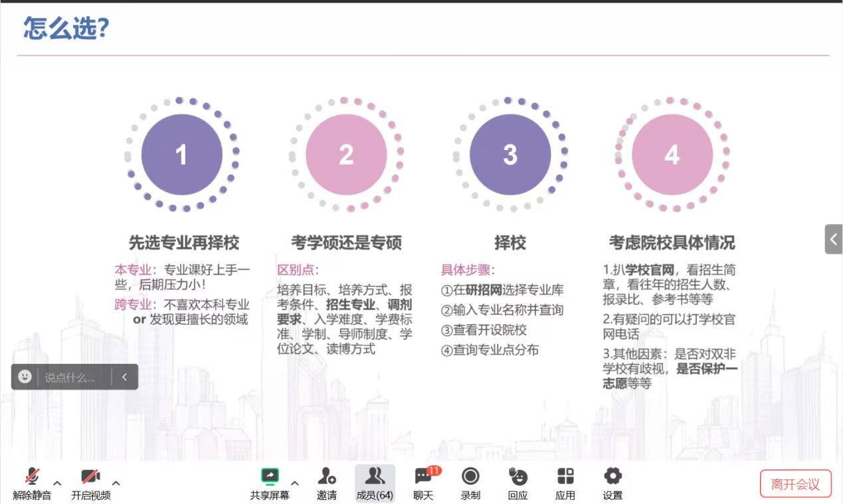The height and width of the screenshot is (504, 843).
Task: Expand the right-edge side panel arrow
Action: tap(834, 239)
